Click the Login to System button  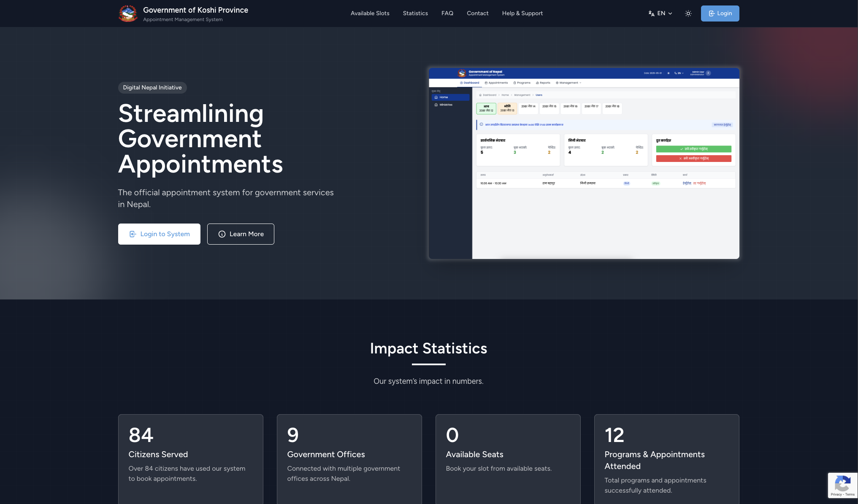pos(159,234)
